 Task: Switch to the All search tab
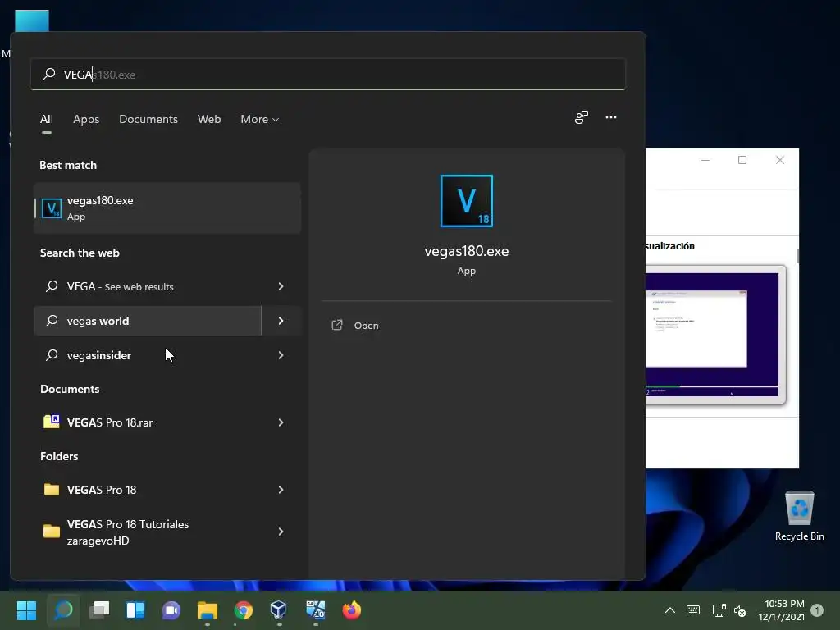[x=47, y=119]
